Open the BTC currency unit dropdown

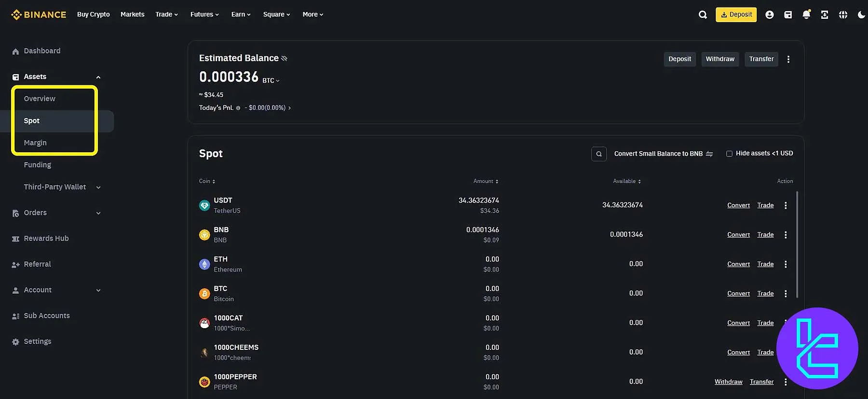(x=271, y=80)
